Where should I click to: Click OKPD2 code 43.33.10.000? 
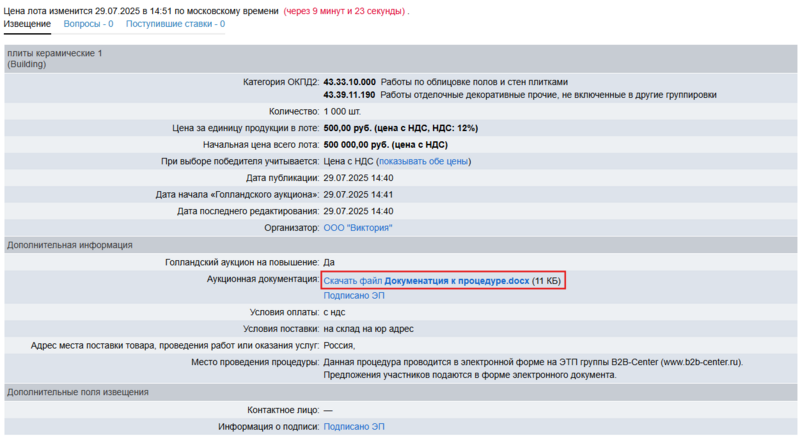349,82
